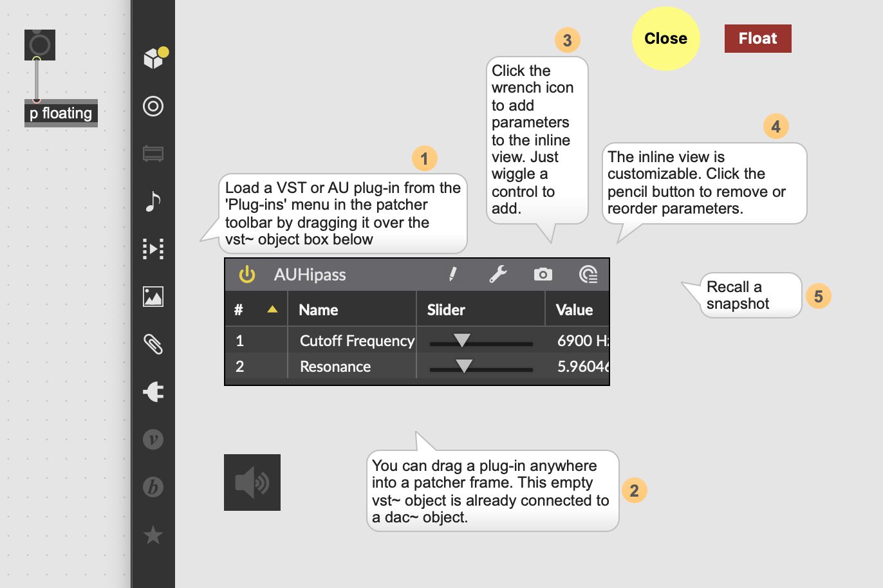Click the red Float button
The height and width of the screenshot is (588, 883).
(758, 39)
